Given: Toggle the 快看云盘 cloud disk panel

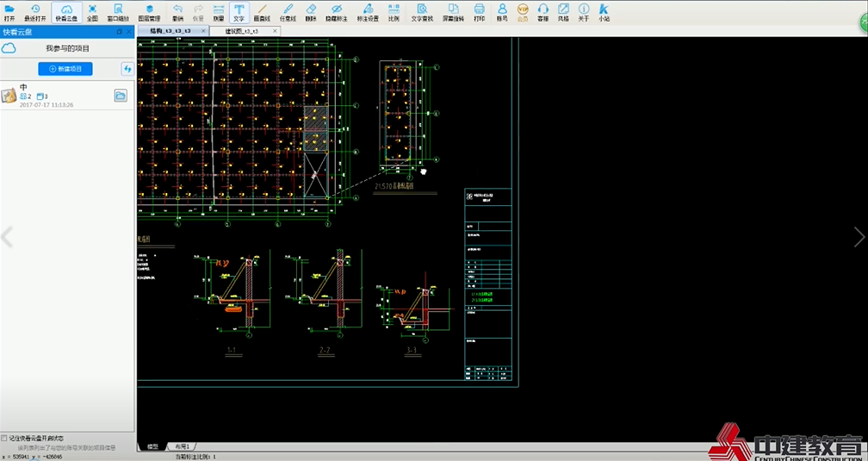Looking at the screenshot, I should coord(66,12).
